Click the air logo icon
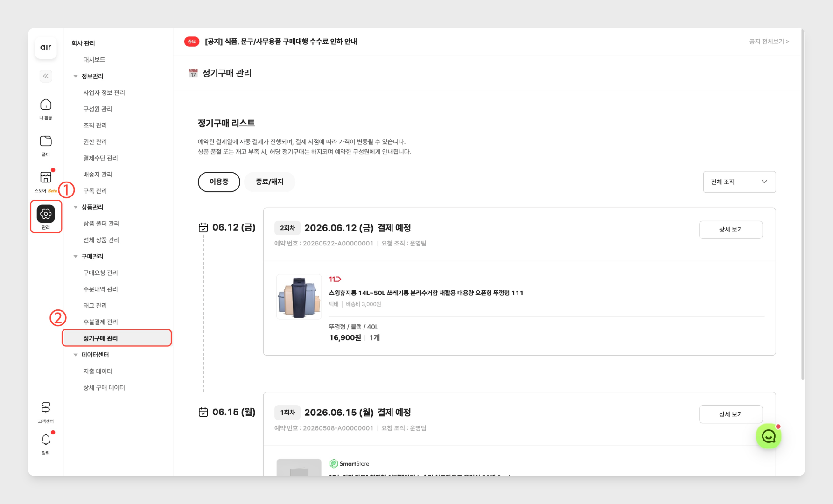Screen dimensions: 833x504 tap(46, 48)
